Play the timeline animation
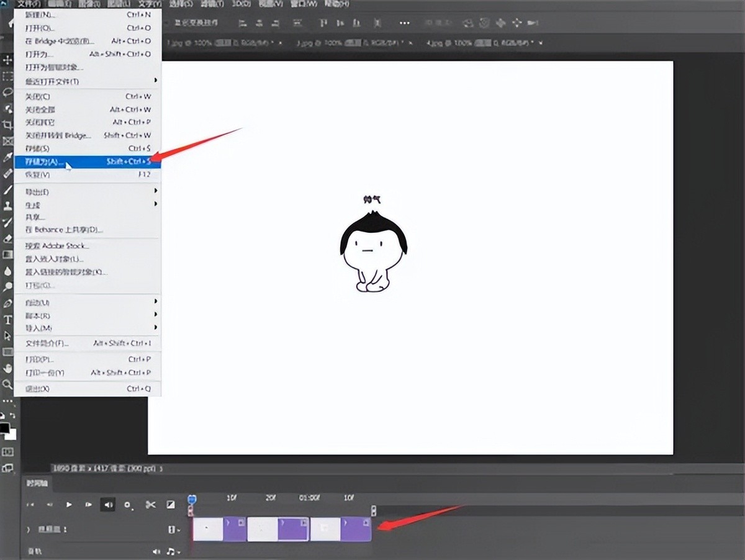The width and height of the screenshot is (745, 560). 69,505
